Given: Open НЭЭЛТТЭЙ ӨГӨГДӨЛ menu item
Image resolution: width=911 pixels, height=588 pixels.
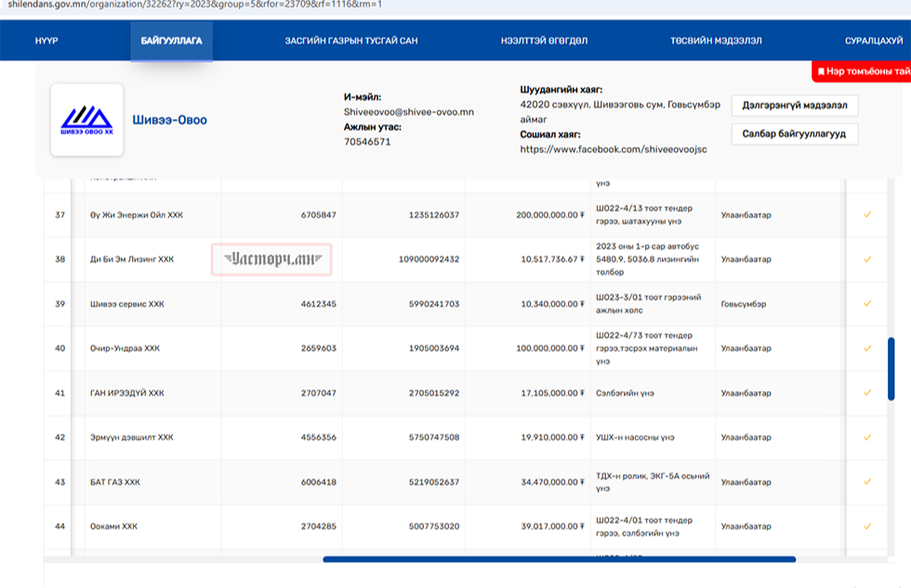Looking at the screenshot, I should click(x=545, y=41).
